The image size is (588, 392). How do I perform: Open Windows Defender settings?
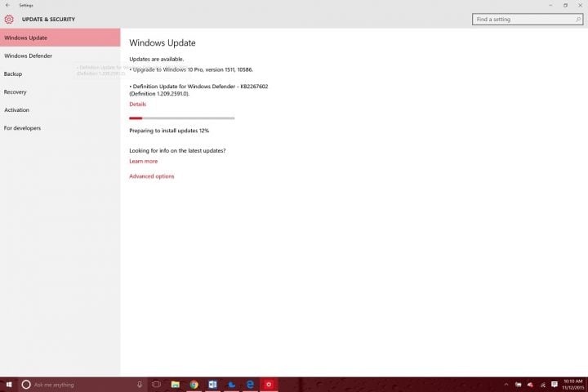[x=60, y=56]
